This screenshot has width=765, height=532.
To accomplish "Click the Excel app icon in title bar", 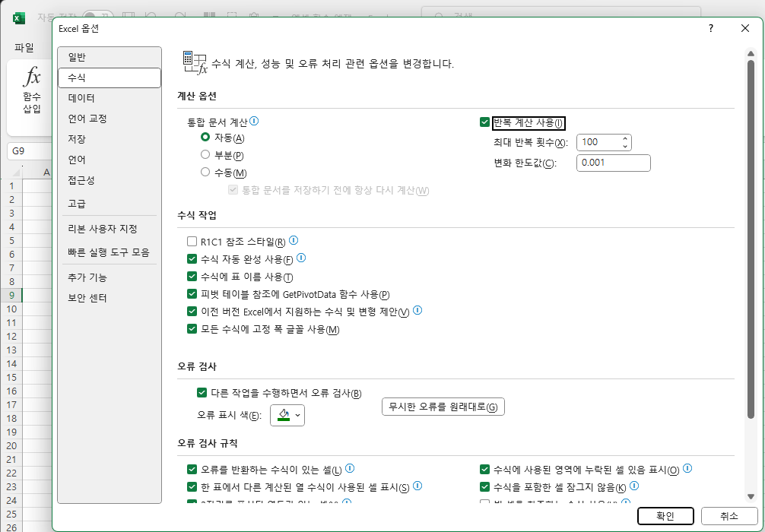I will click(x=18, y=18).
